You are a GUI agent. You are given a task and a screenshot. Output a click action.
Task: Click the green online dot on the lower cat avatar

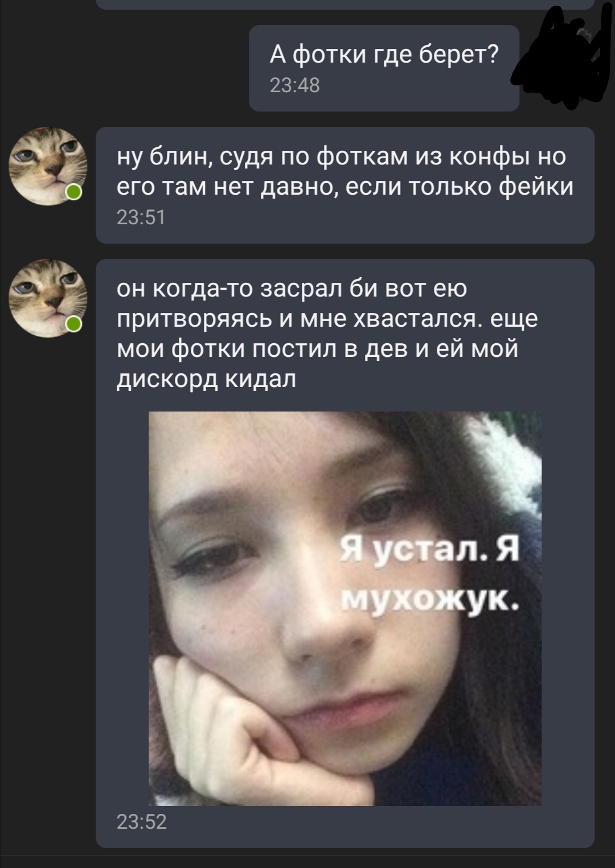73,324
